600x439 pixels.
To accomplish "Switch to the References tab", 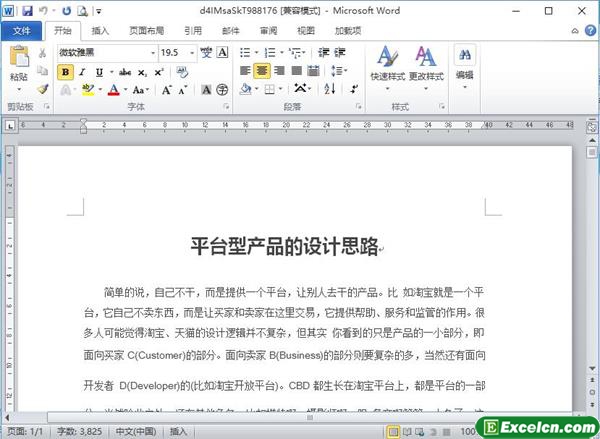I will click(x=193, y=31).
